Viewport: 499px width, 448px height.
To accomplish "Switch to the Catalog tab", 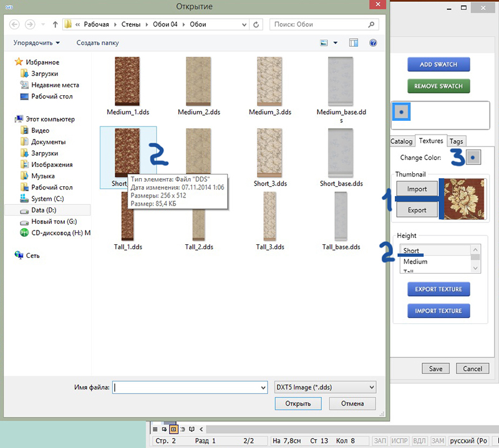I will coord(401,141).
